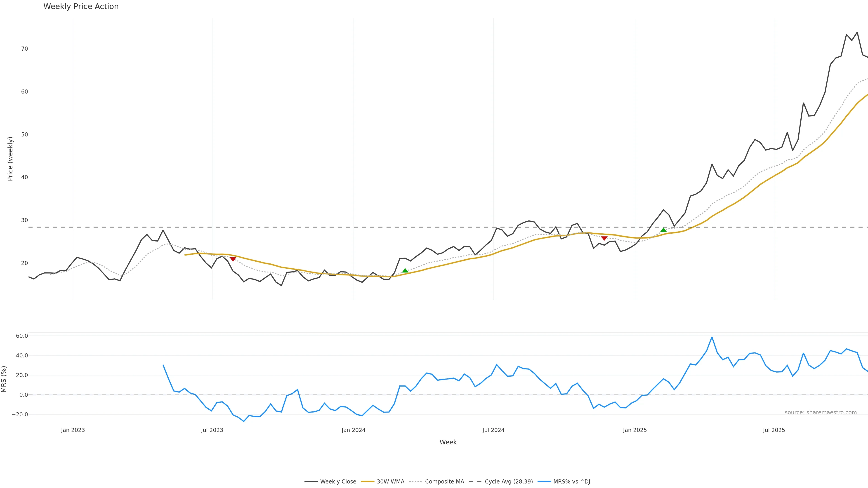Click the 30W WMA legend label

tap(390, 482)
